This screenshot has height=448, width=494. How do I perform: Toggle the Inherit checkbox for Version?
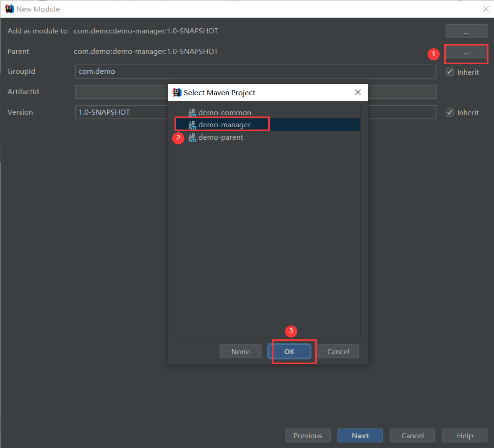coord(449,112)
